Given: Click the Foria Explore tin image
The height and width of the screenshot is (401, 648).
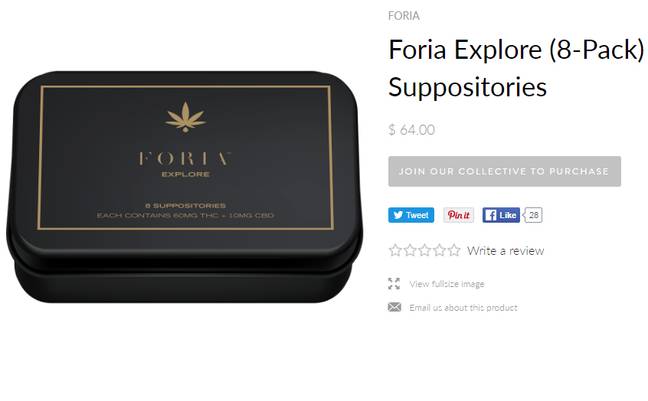Looking at the screenshot, I should pos(185,187).
